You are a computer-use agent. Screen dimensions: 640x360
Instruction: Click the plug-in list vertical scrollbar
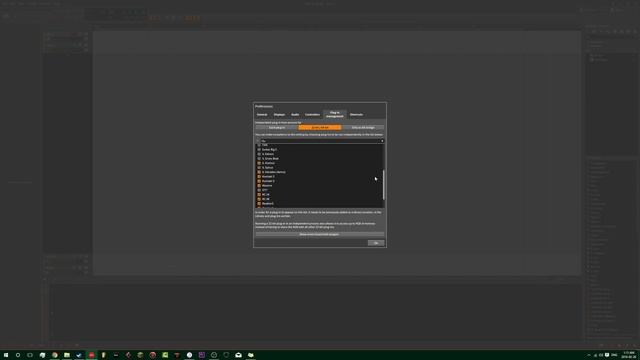(384, 185)
